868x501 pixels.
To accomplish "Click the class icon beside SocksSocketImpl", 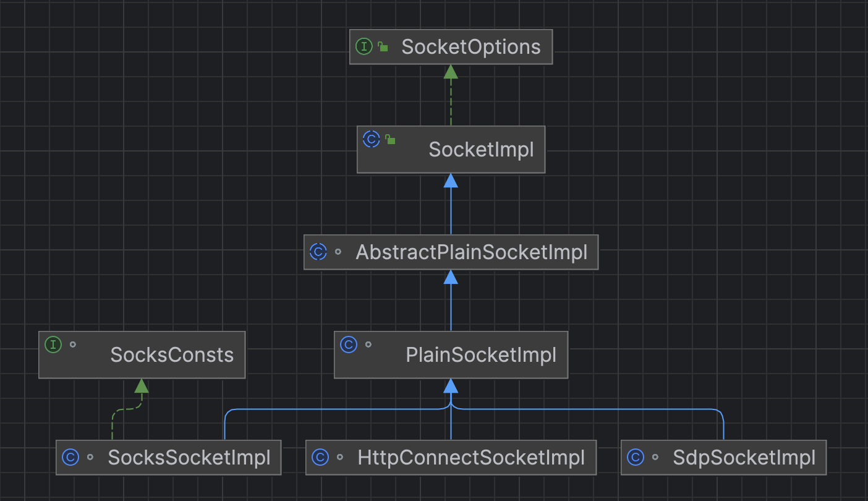I will pos(70,458).
